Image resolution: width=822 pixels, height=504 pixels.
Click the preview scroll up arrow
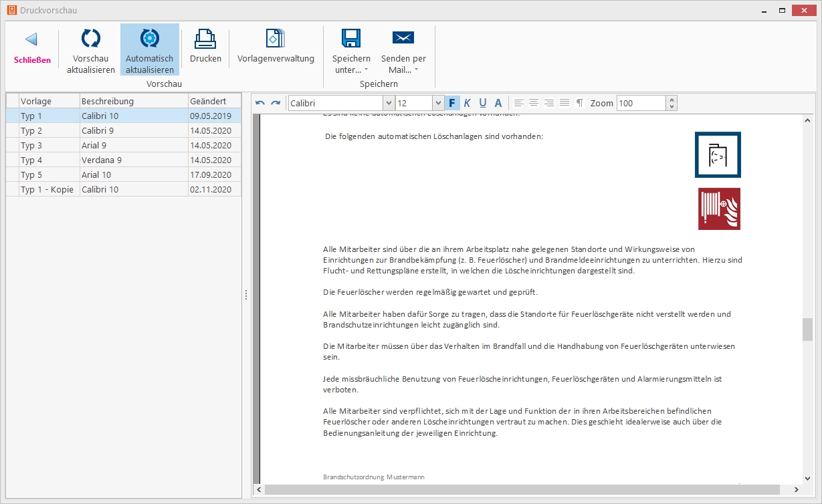808,119
